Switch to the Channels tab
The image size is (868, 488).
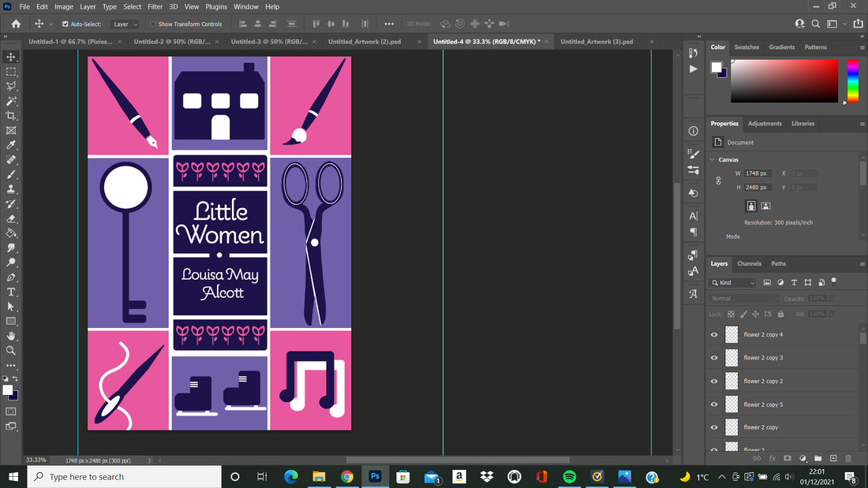[x=749, y=264]
